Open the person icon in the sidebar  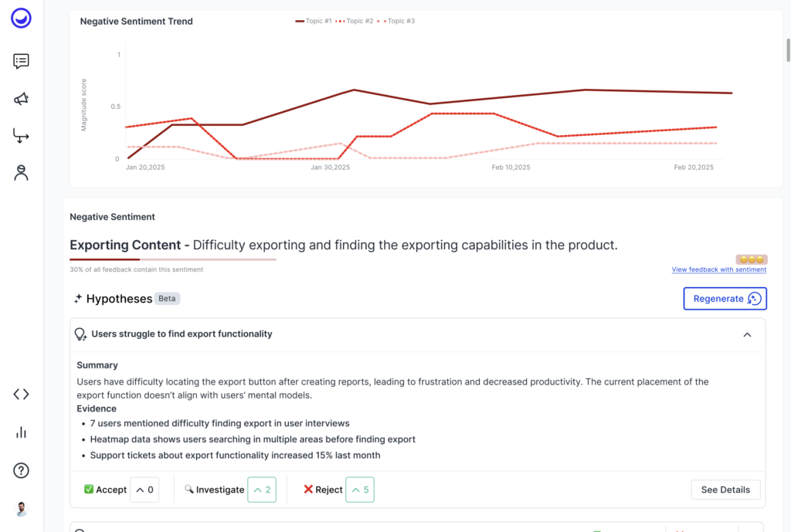coord(22,173)
